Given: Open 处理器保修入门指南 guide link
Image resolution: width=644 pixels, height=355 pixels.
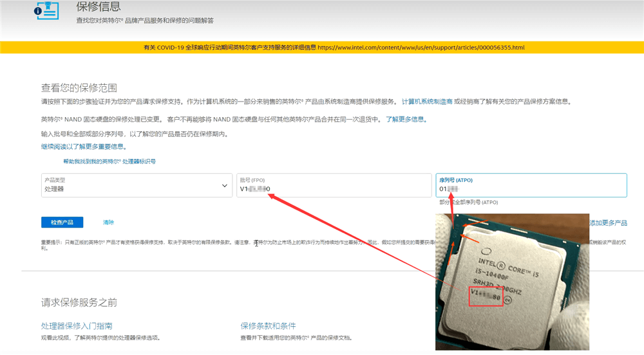Looking at the screenshot, I should (81, 326).
